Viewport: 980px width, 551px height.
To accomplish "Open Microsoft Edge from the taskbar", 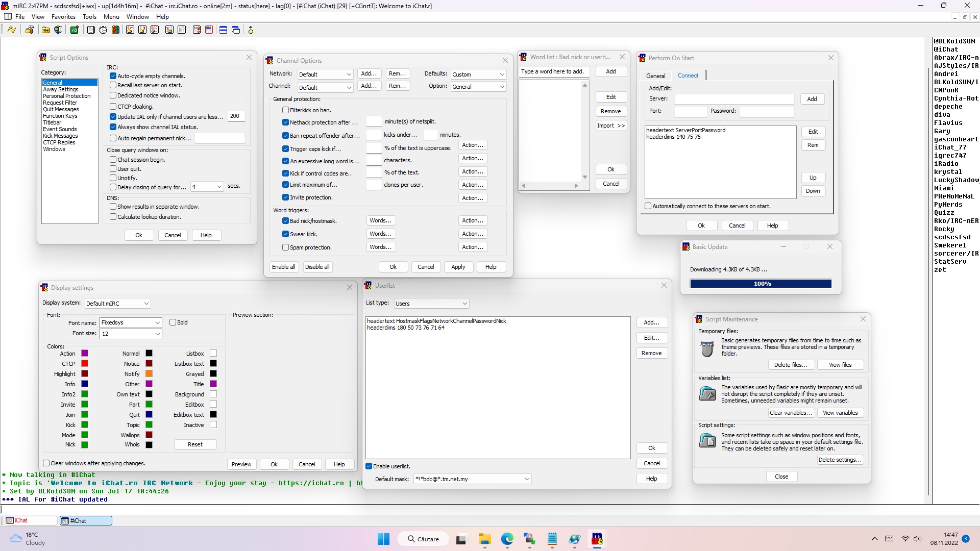I will [x=507, y=539].
